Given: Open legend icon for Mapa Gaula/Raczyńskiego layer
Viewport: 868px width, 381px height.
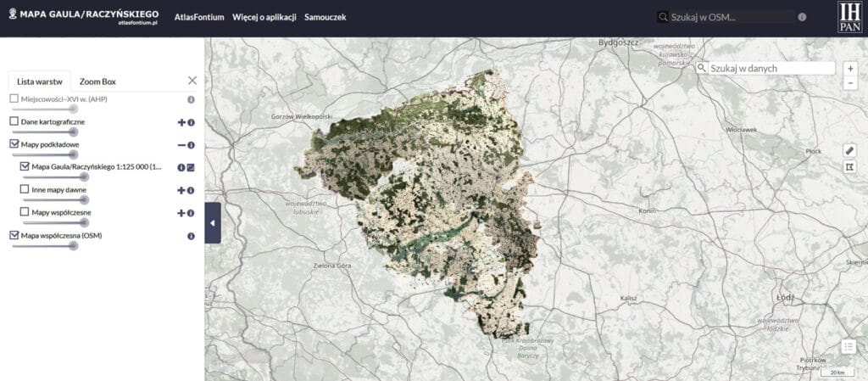Looking at the screenshot, I should pos(191,168).
